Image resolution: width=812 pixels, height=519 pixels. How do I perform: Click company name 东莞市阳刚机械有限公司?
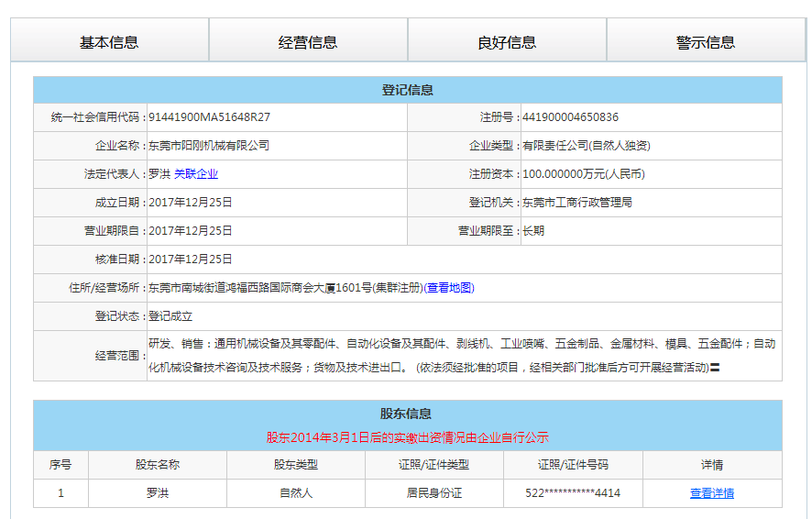(x=209, y=146)
